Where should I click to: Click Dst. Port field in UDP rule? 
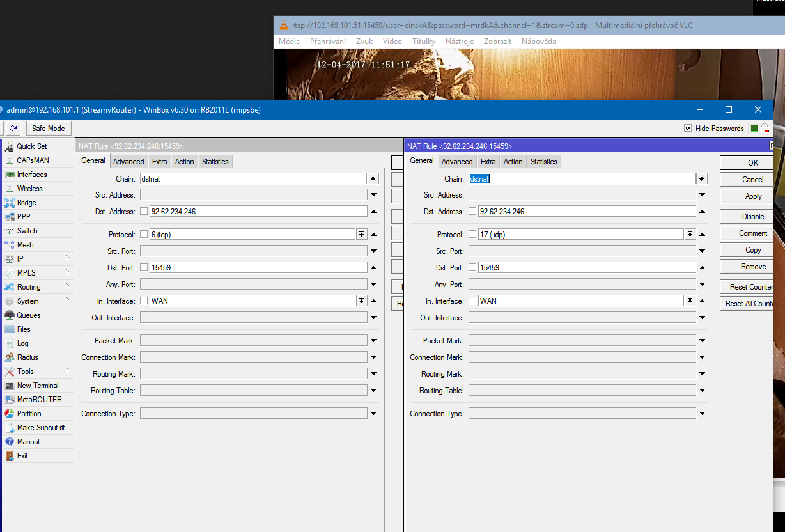coord(587,268)
